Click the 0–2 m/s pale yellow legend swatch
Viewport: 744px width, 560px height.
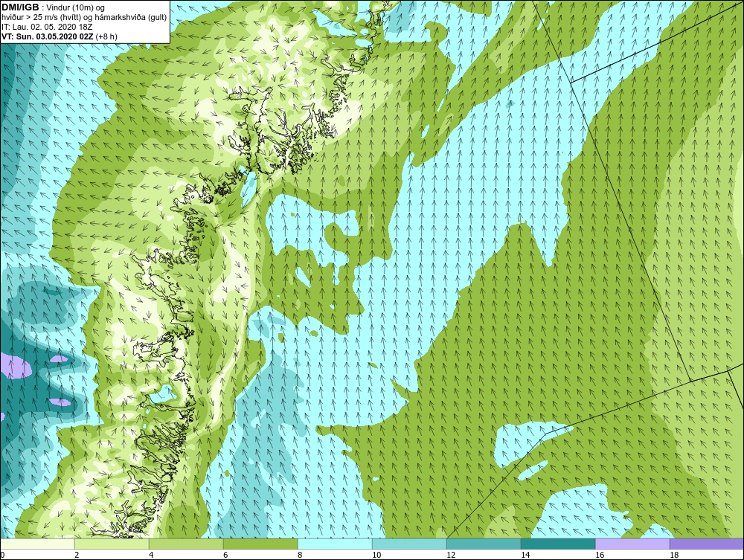click(37, 544)
